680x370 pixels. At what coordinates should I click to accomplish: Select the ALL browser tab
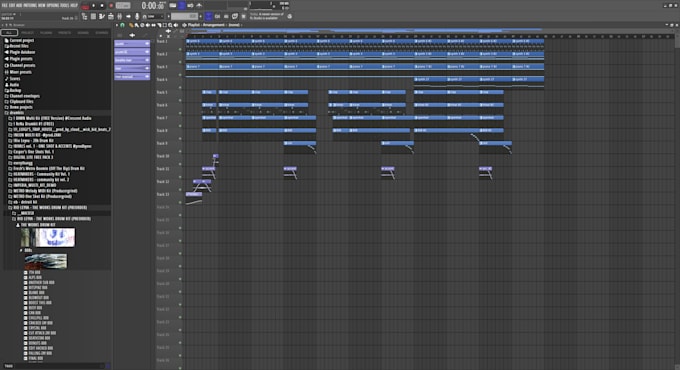9,33
